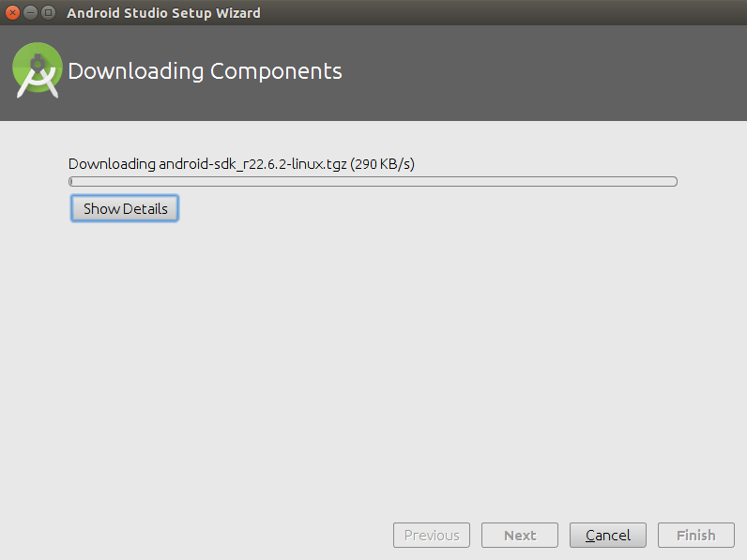Expand the download log with Show Details
This screenshot has height=560, width=747.
coord(125,208)
